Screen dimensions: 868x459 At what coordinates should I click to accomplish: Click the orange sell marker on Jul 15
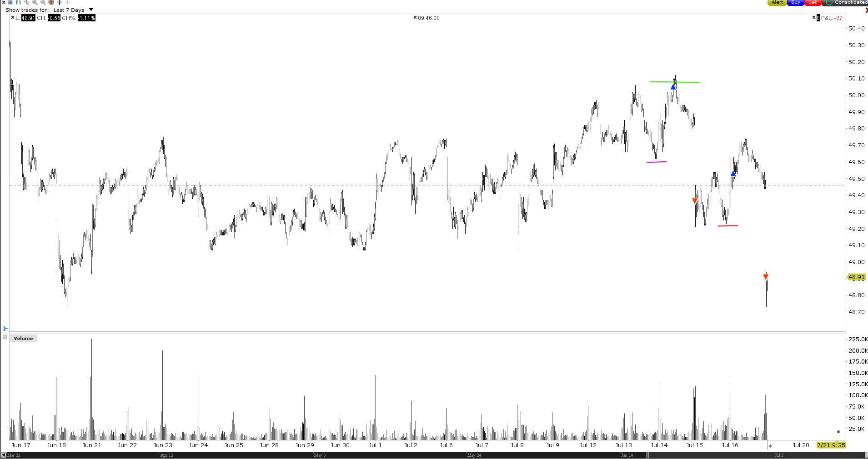[695, 201]
